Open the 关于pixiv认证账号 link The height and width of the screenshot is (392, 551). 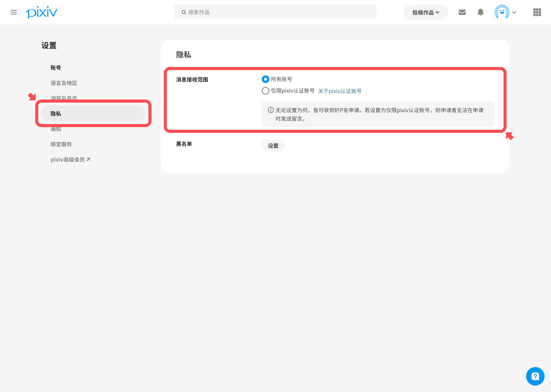click(339, 91)
